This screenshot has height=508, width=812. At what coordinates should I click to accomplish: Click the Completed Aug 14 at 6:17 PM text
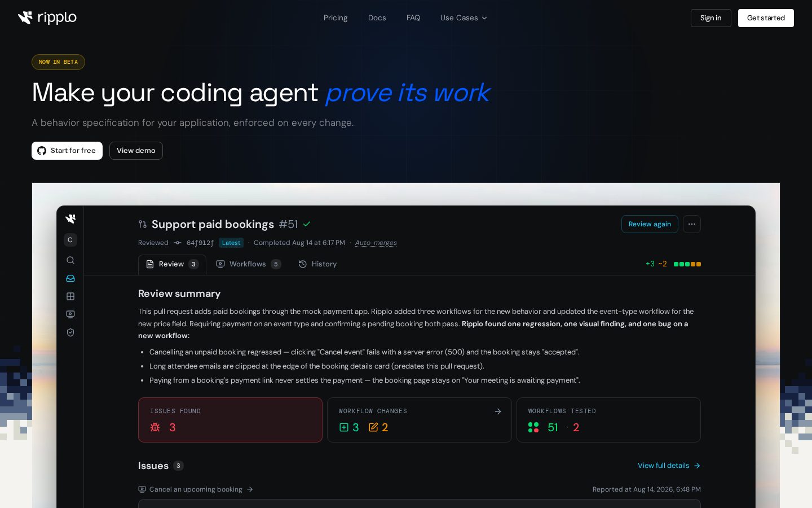[299, 243]
